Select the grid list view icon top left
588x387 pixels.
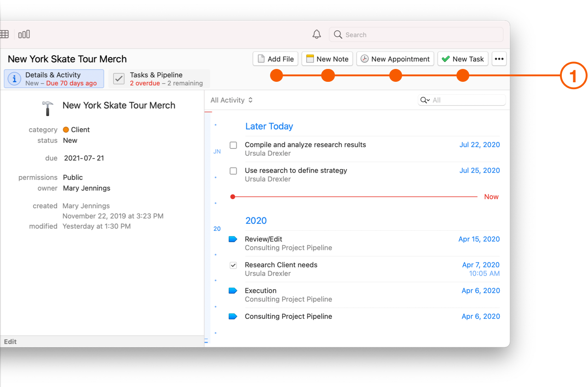(4, 34)
